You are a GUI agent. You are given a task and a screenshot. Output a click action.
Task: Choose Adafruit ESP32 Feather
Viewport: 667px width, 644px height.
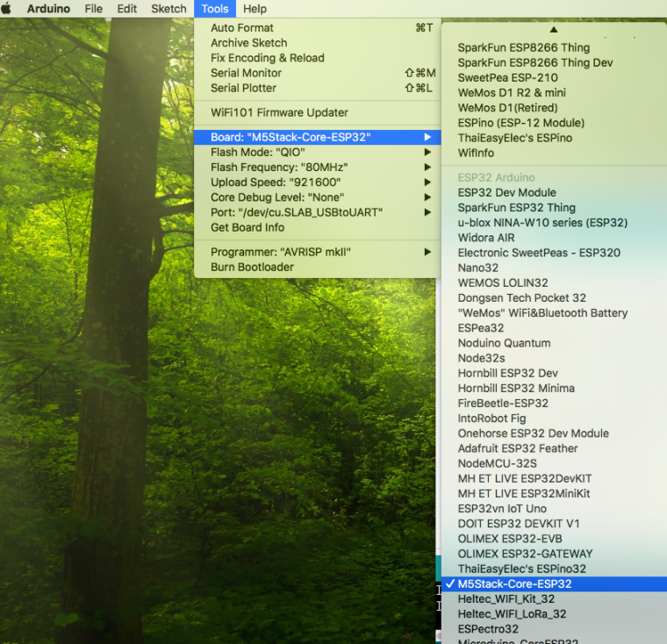point(555,448)
